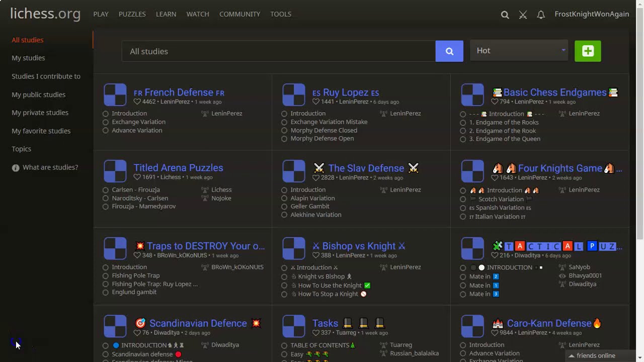The height and width of the screenshot is (362, 644).
Task: Click the heart icon on French Defense study
Action: tap(137, 102)
